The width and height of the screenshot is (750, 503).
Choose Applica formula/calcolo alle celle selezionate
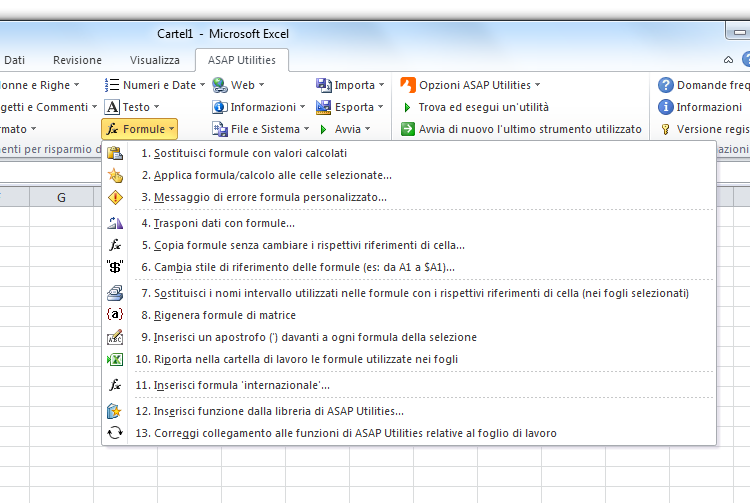click(409, 175)
